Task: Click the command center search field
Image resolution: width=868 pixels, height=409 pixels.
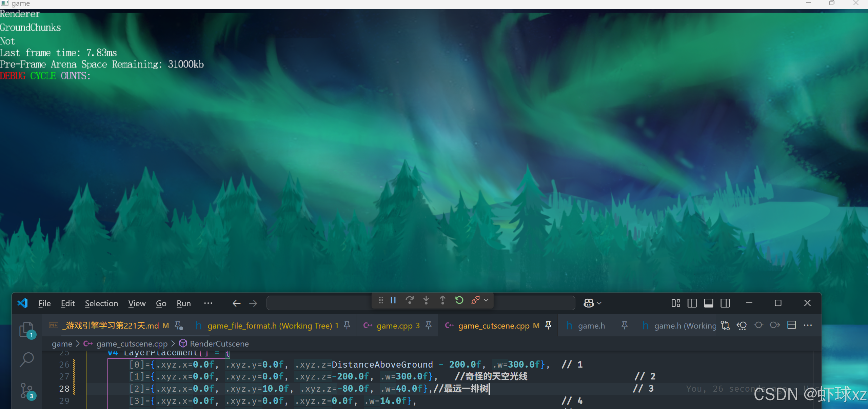Action: click(x=319, y=303)
